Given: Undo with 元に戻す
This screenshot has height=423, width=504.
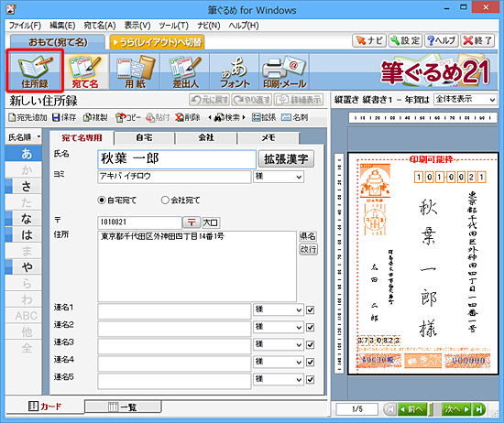Looking at the screenshot, I should (x=209, y=100).
